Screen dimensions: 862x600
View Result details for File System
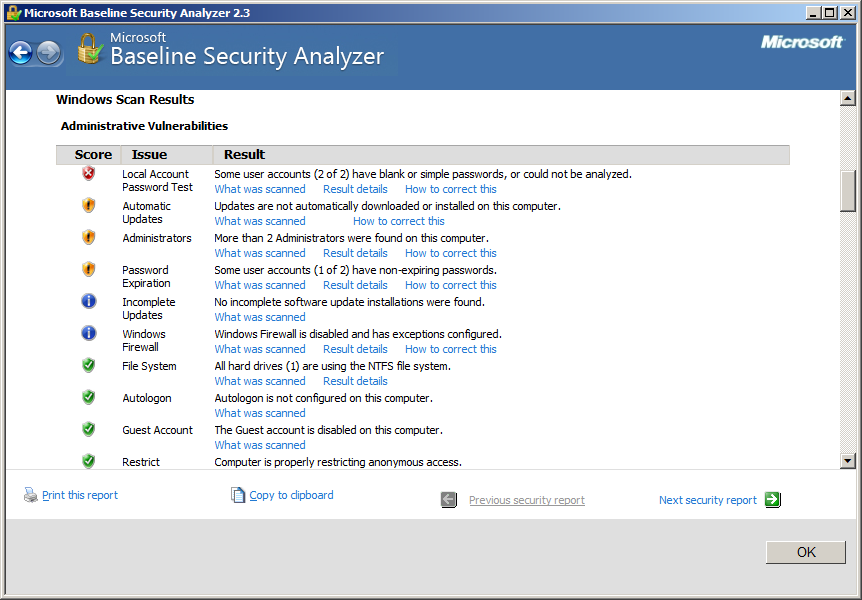(x=355, y=381)
